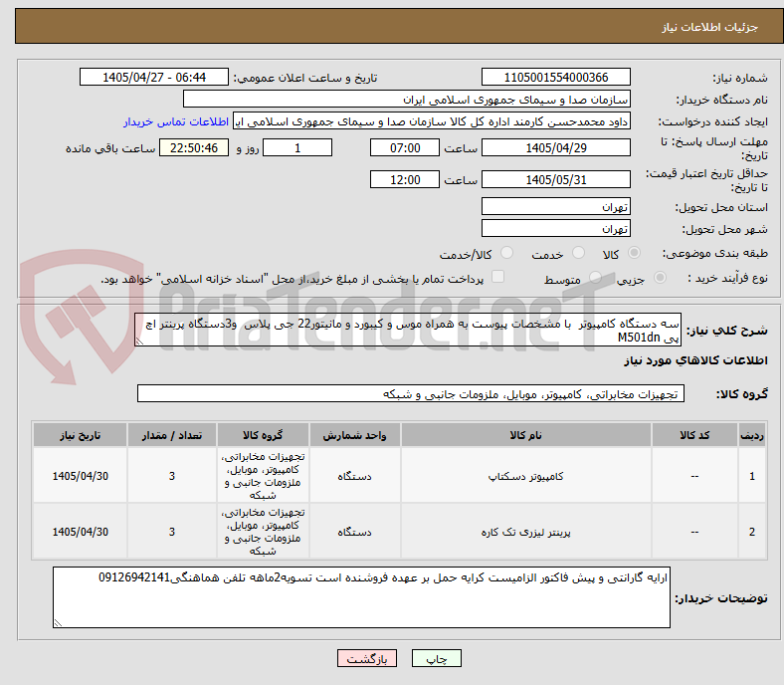Viewport: 784px width, 685px height.
Task: Click the response deadline date 1405/04/29
Action: click(x=556, y=148)
